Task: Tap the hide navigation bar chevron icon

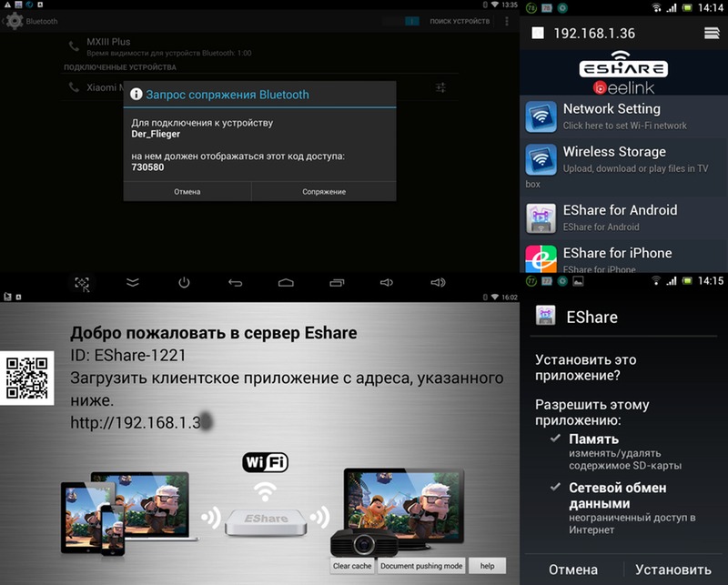Action: pyautogui.click(x=133, y=283)
